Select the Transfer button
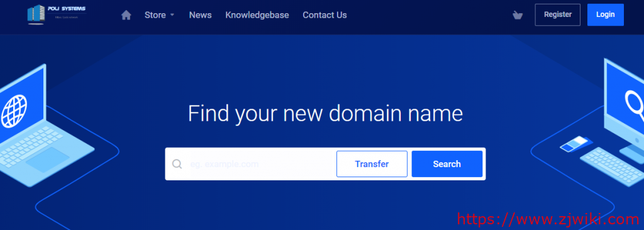The height and width of the screenshot is (230, 644). click(372, 164)
